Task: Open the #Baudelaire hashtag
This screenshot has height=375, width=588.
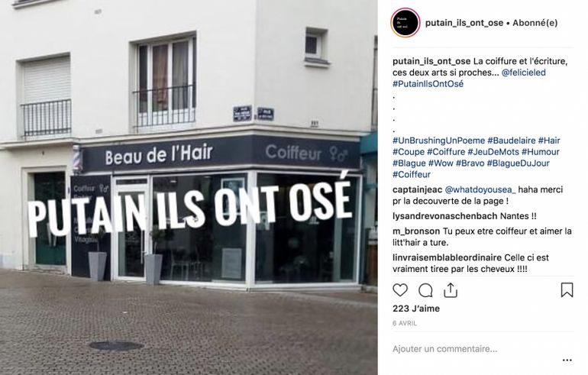Action: pos(512,141)
